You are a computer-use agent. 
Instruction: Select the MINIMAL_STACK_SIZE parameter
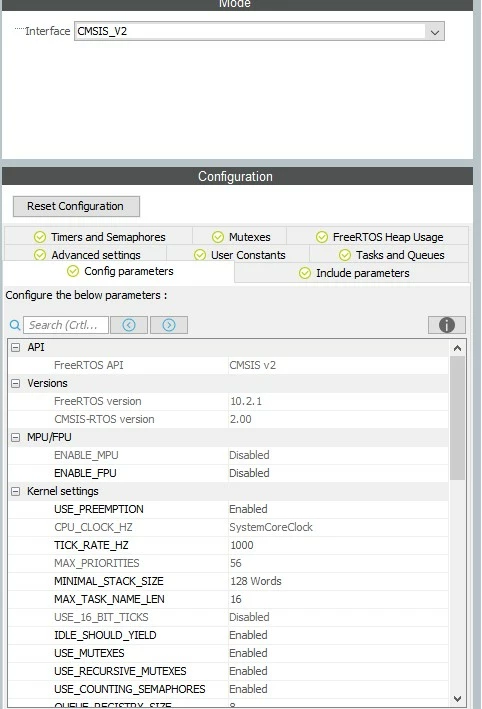(228, 581)
